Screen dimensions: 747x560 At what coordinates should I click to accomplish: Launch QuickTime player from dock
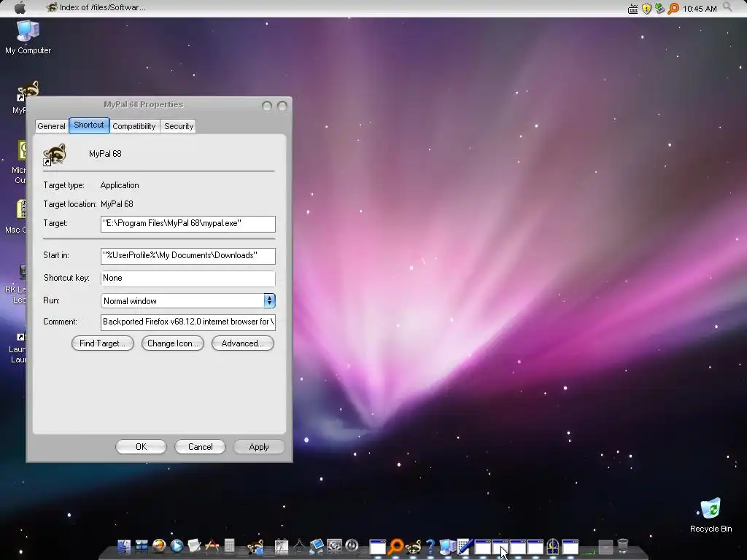pyautogui.click(x=177, y=546)
